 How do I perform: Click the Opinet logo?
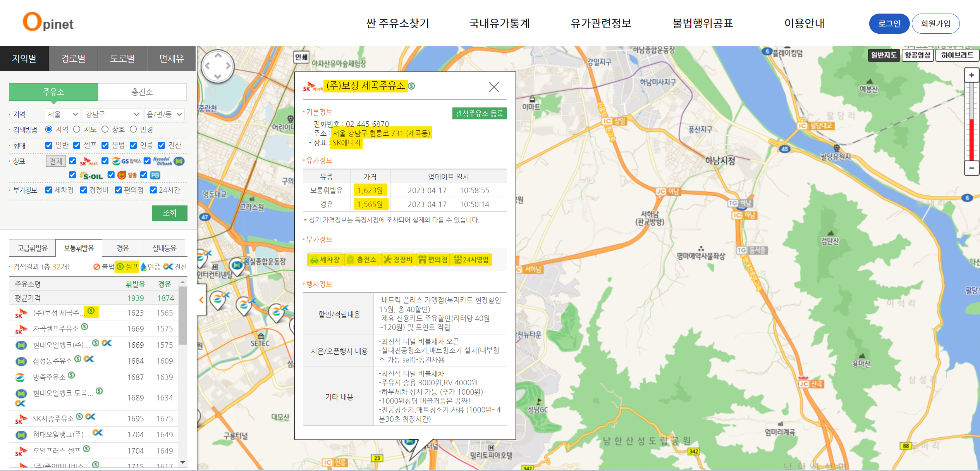pos(48,22)
